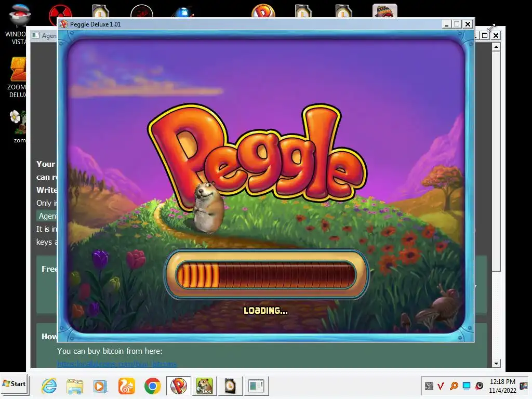Launch Google Chrome from the taskbar
Image resolution: width=532 pixels, height=399 pixels.
point(152,386)
